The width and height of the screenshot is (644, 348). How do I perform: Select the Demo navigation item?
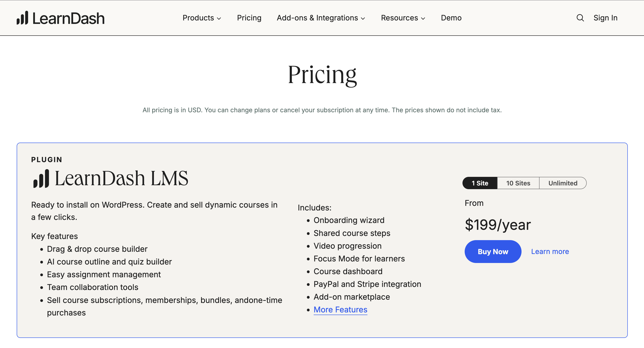[x=451, y=18]
